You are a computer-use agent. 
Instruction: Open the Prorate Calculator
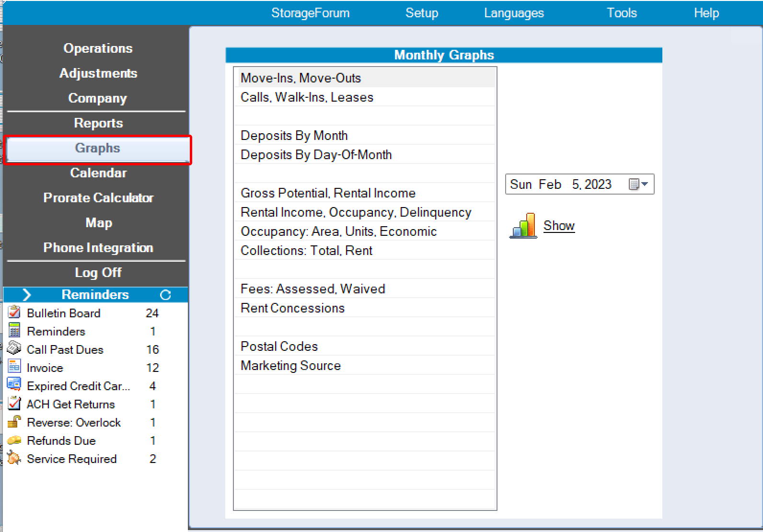pyautogui.click(x=98, y=198)
